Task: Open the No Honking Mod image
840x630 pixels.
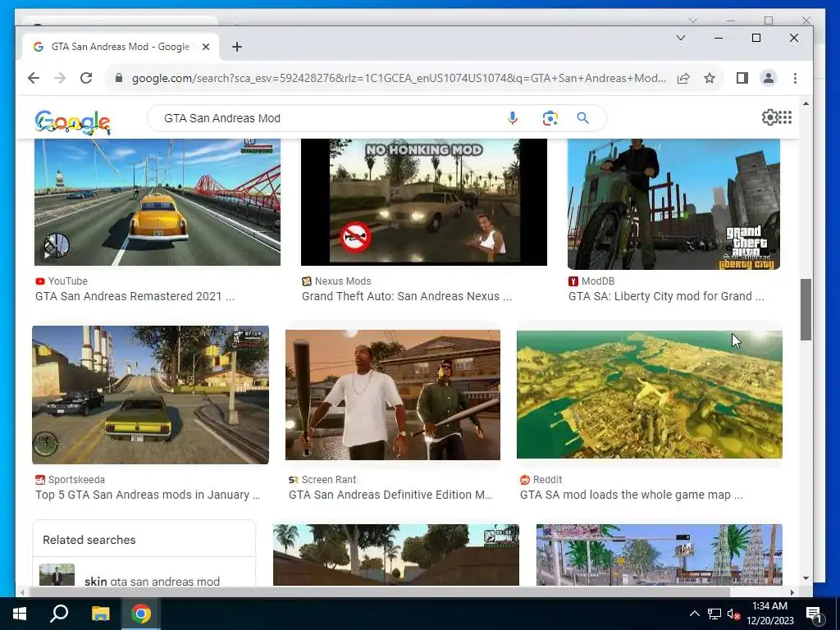Action: coord(424,202)
